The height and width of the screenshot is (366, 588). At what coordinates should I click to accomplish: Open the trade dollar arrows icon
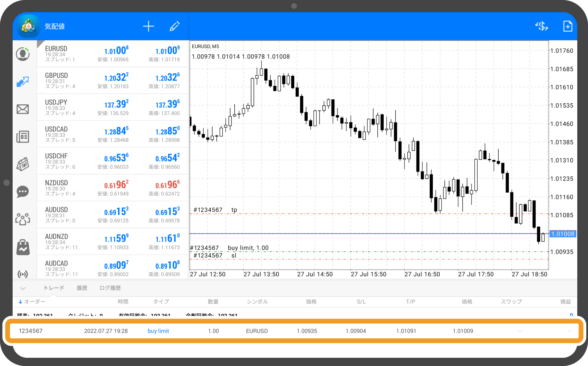click(x=542, y=26)
